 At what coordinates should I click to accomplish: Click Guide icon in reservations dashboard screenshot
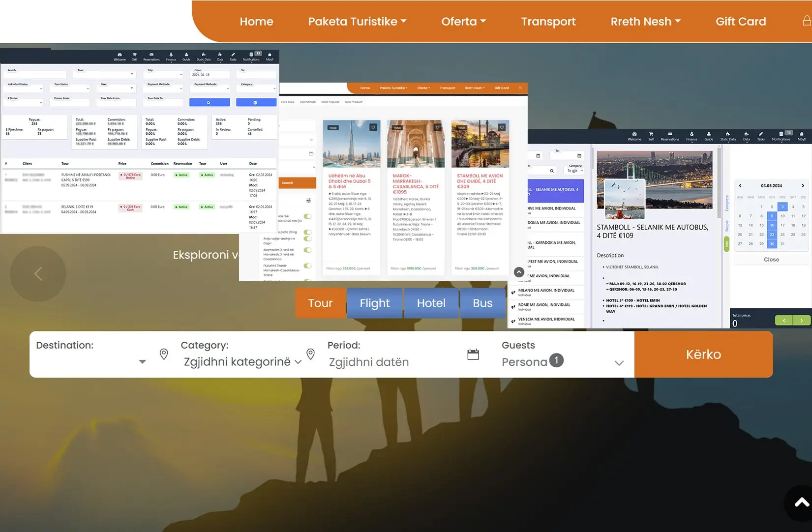point(186,57)
